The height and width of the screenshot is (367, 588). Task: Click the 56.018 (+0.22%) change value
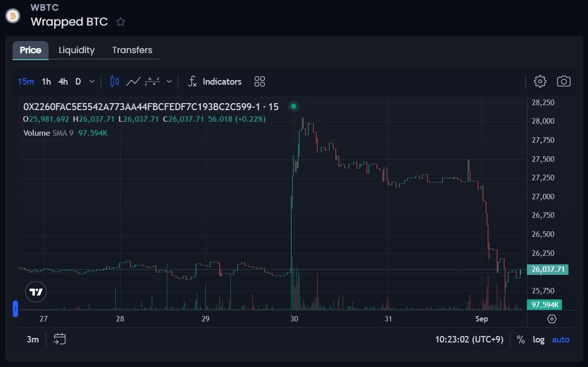point(236,119)
